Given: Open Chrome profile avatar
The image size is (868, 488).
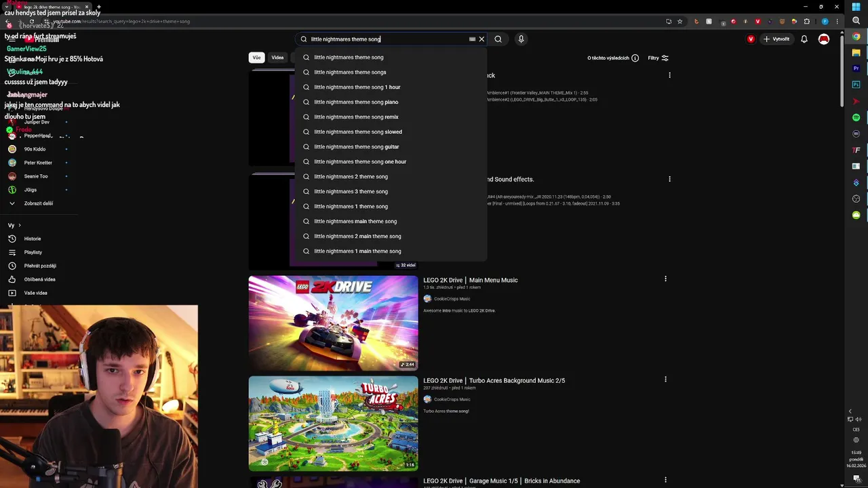Looking at the screenshot, I should (825, 21).
